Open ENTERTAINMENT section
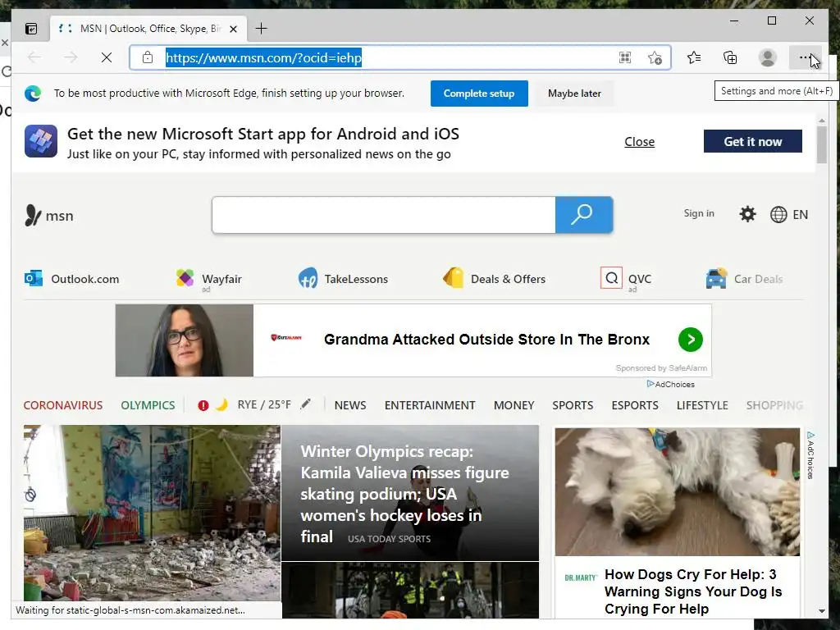The image size is (840, 630). point(430,405)
